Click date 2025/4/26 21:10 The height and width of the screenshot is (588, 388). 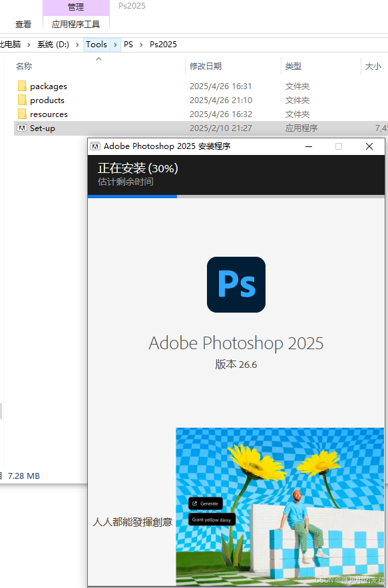(221, 100)
